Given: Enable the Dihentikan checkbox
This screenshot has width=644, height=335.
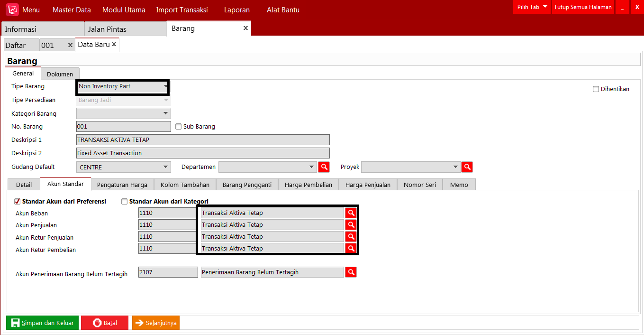Looking at the screenshot, I should tap(596, 89).
